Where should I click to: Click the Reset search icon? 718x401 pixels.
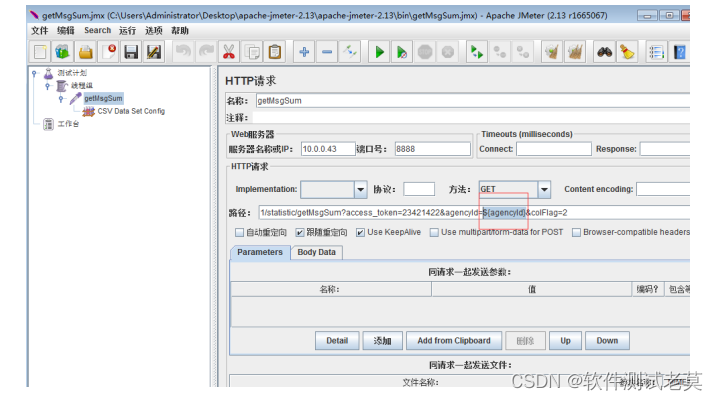[627, 52]
